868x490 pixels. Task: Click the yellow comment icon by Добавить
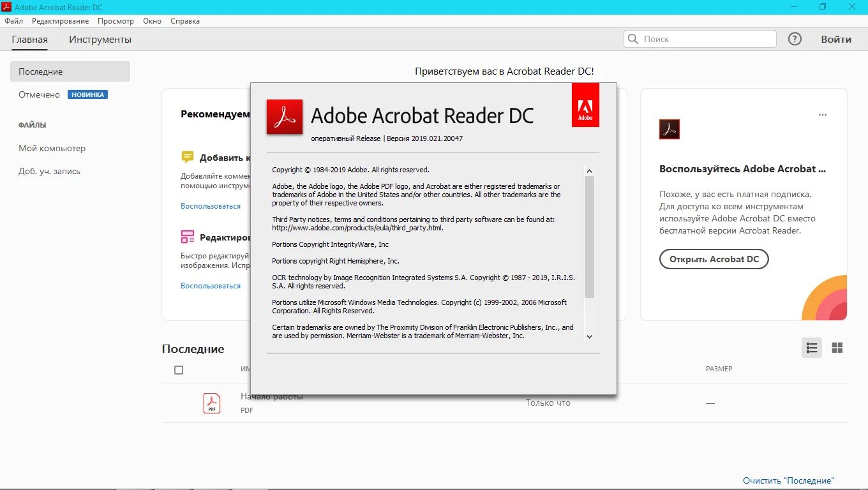coord(188,158)
